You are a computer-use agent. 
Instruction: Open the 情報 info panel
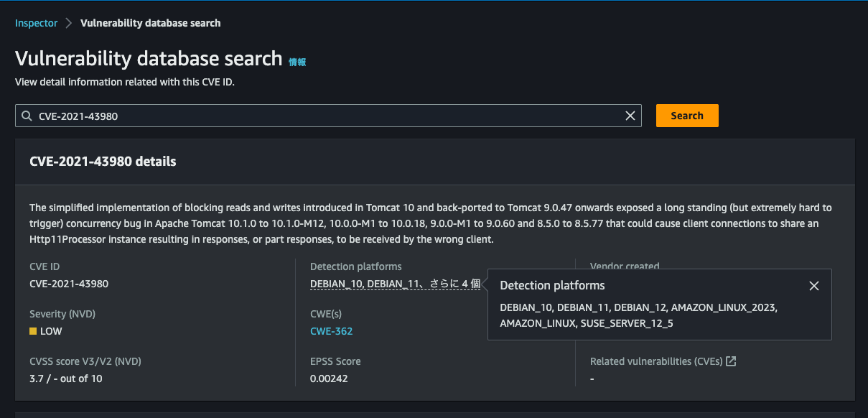(297, 62)
